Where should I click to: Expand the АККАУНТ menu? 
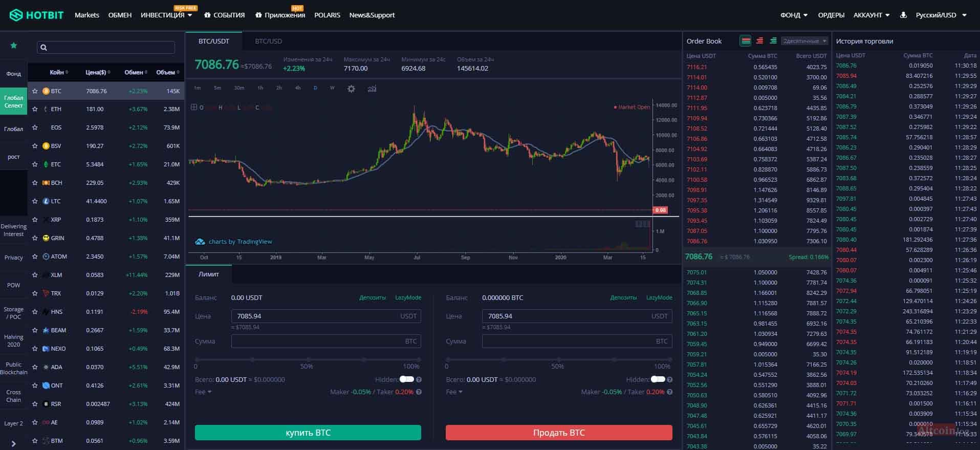coord(871,15)
